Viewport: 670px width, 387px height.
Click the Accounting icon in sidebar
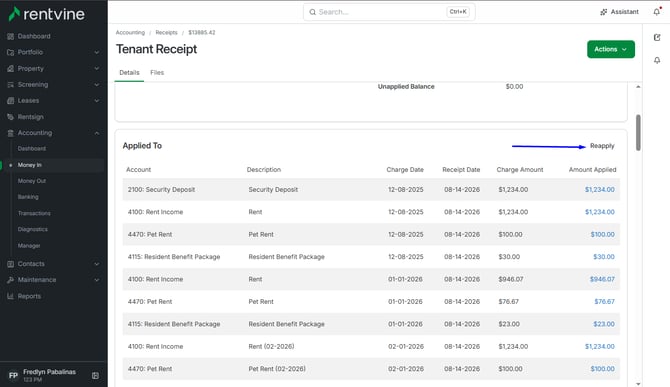(11, 133)
